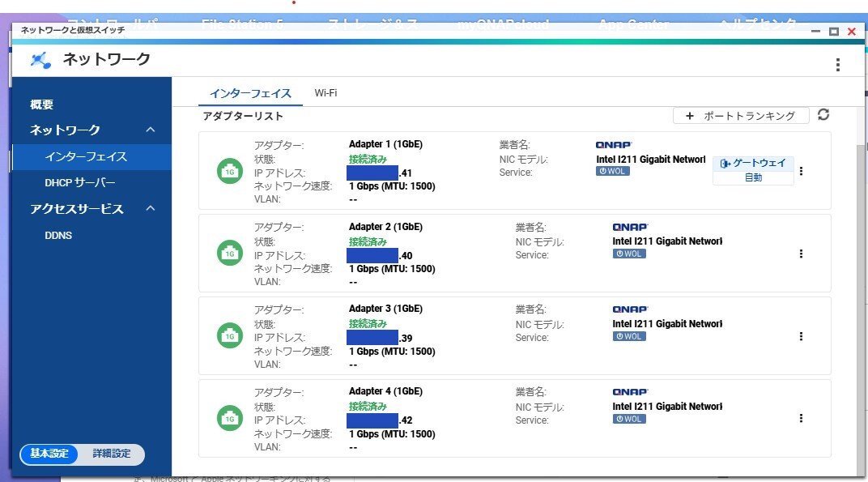868x482 pixels.
Task: Open Adapter 2 three-dot options menu
Action: pos(801,254)
